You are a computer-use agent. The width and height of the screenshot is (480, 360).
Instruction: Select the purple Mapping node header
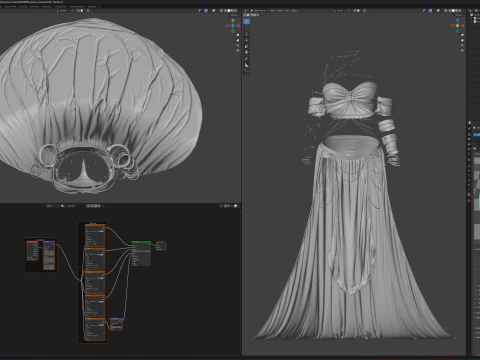tap(49, 242)
